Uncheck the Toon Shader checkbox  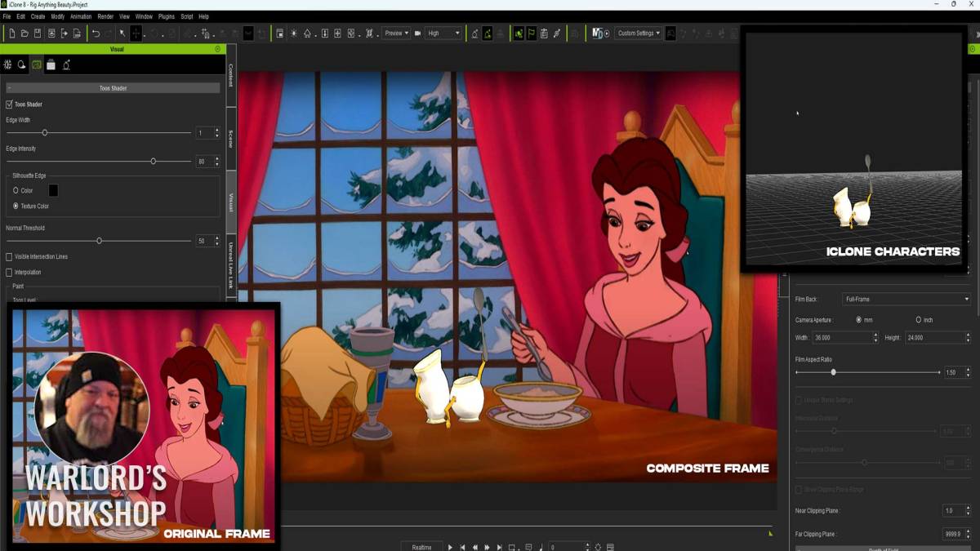pos(9,104)
